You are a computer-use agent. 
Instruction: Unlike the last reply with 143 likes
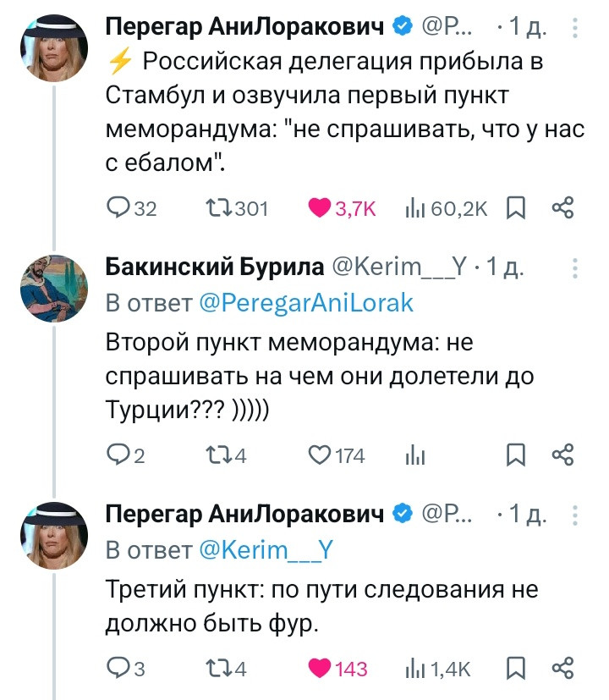321,670
